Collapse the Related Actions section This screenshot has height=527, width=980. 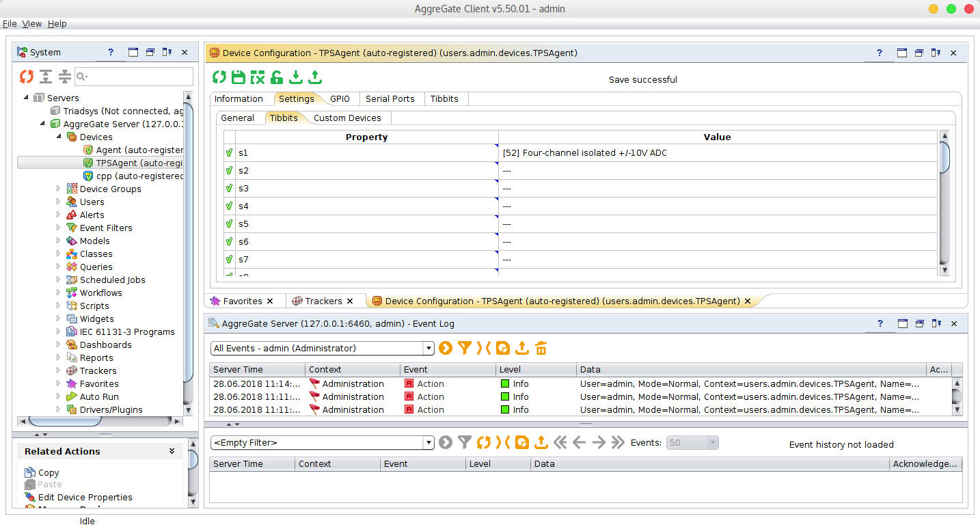[172, 451]
